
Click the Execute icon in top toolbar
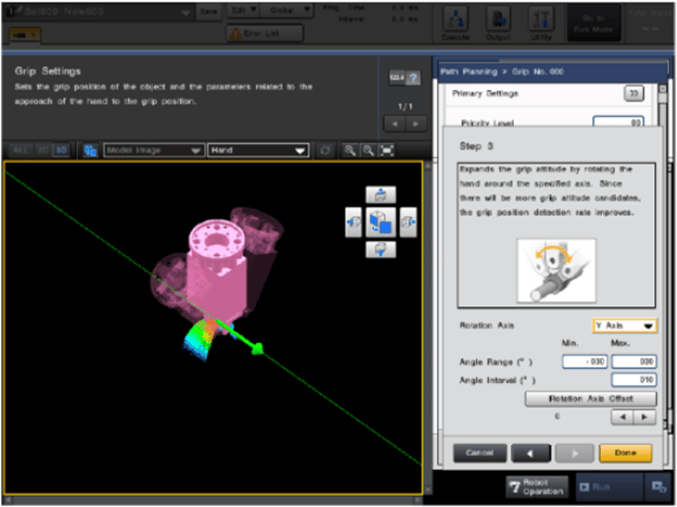(x=456, y=22)
